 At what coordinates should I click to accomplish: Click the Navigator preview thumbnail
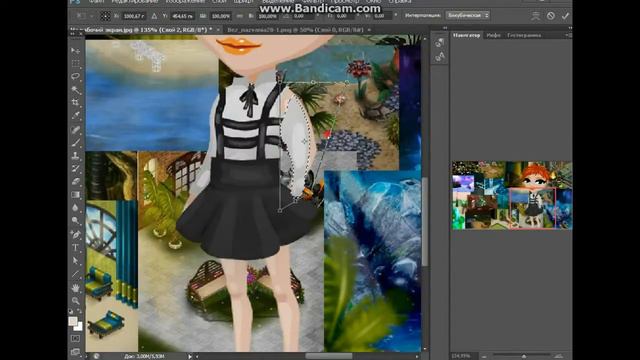pos(512,195)
